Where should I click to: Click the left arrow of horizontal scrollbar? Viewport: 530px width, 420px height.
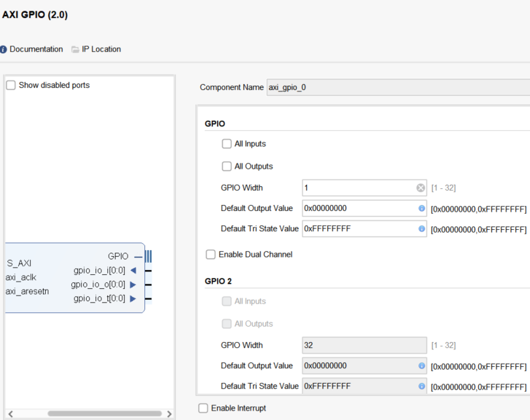point(11,414)
